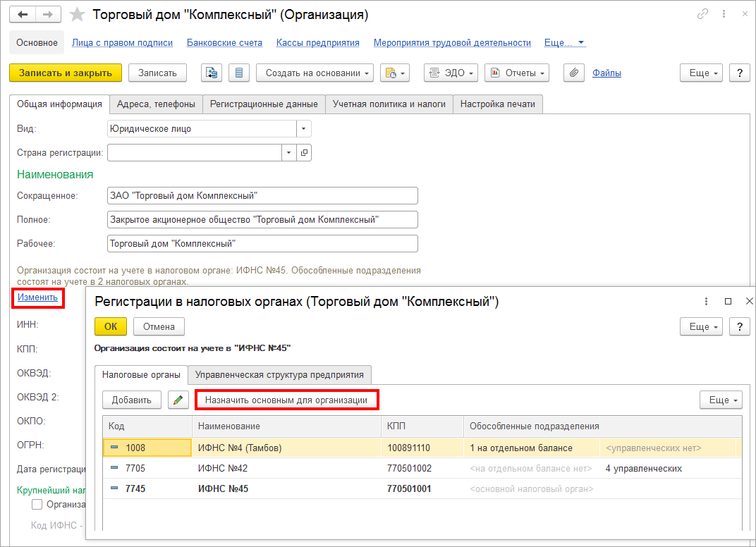Open the help question mark in the dialog

click(x=738, y=326)
